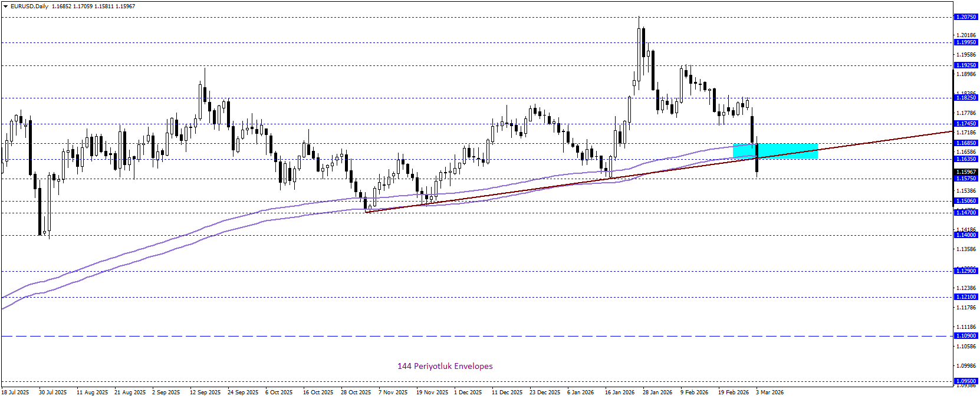The width and height of the screenshot is (980, 399).
Task: Click the 18 Jul 2025 date label
Action: tap(15, 393)
